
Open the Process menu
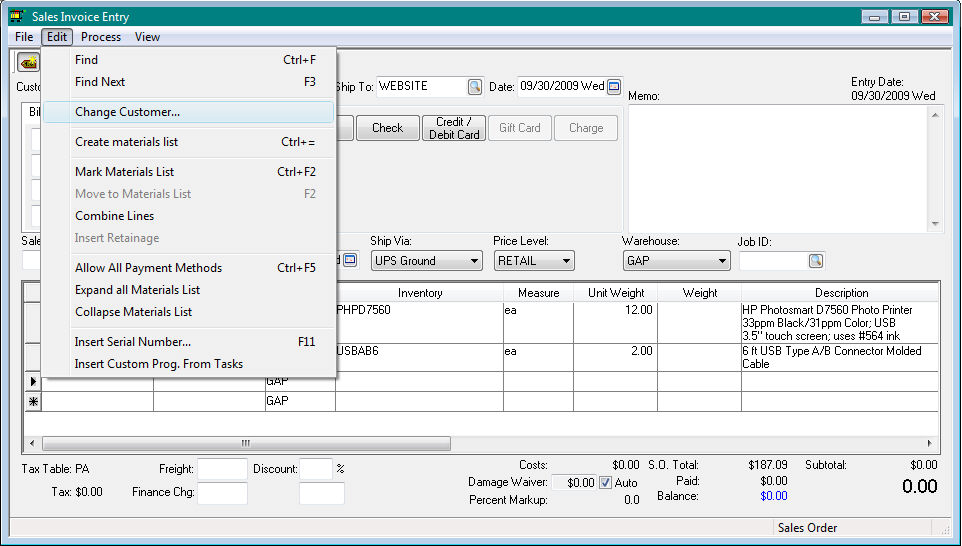click(101, 37)
